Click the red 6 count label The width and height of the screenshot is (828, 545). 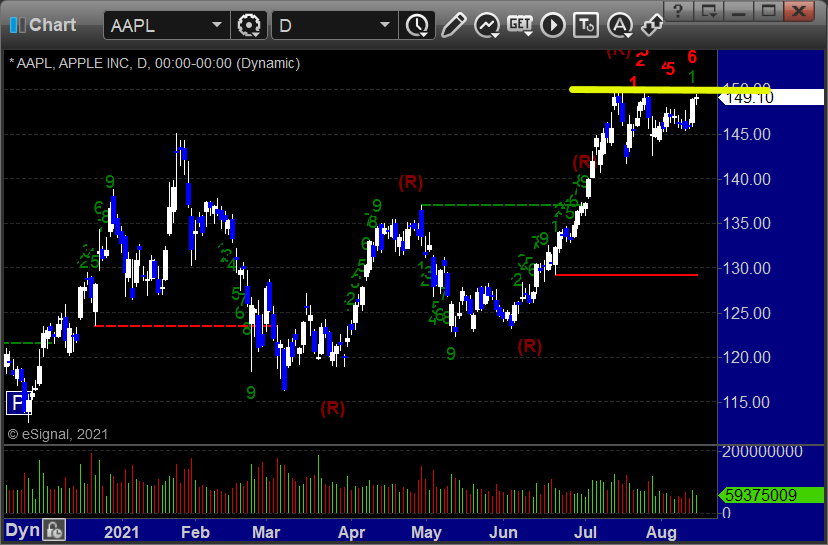tap(692, 57)
